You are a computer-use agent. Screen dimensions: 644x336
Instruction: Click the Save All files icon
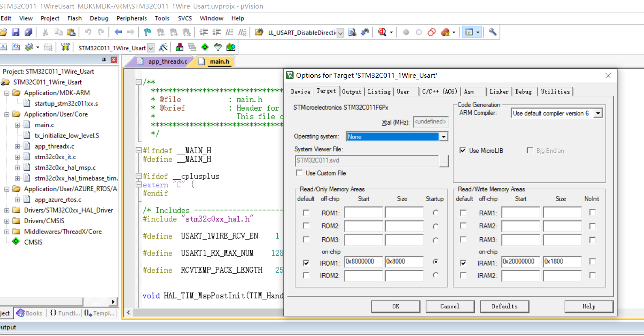[x=28, y=32]
